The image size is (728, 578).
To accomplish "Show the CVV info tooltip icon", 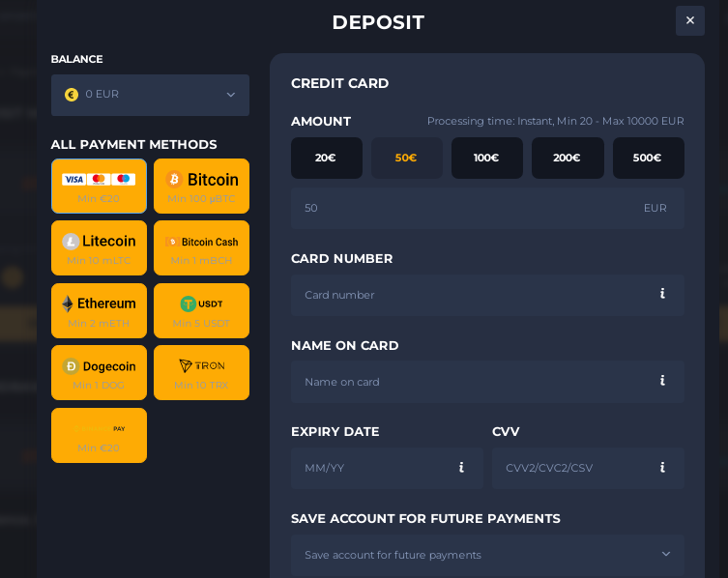I will click(662, 468).
